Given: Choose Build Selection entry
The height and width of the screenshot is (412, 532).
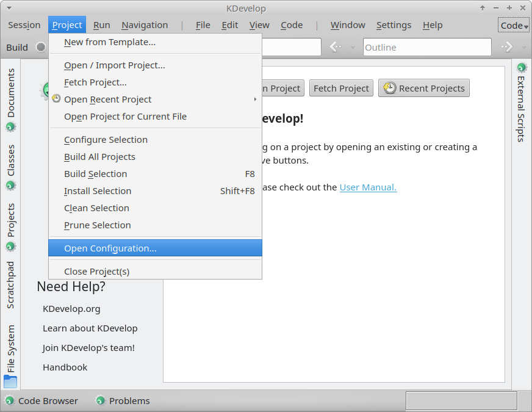Looking at the screenshot, I should pyautogui.click(x=156, y=174).
